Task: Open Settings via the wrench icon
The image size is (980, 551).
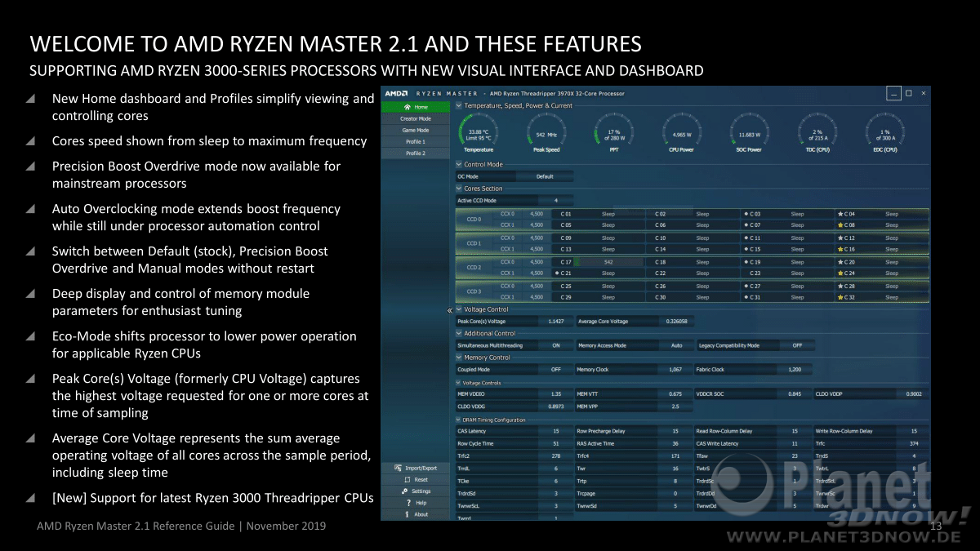Action: point(405,491)
